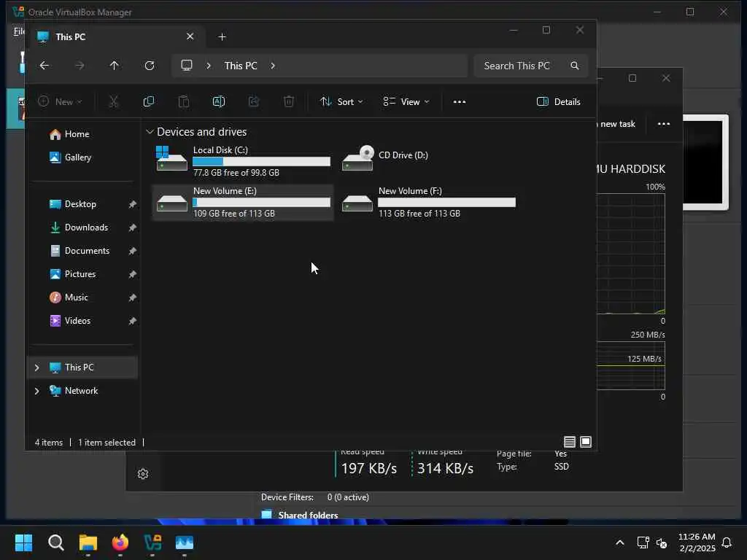Select New Volume (F:) drive

coord(427,203)
